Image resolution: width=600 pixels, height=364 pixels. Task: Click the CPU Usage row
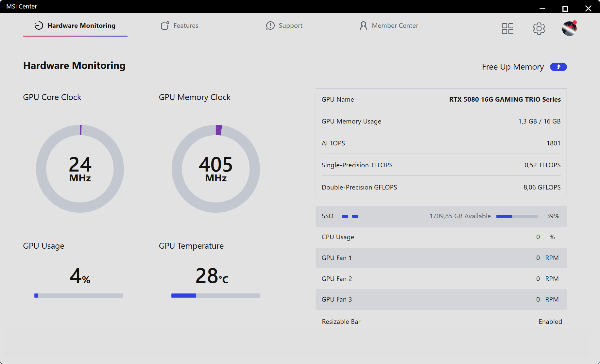[x=441, y=237]
